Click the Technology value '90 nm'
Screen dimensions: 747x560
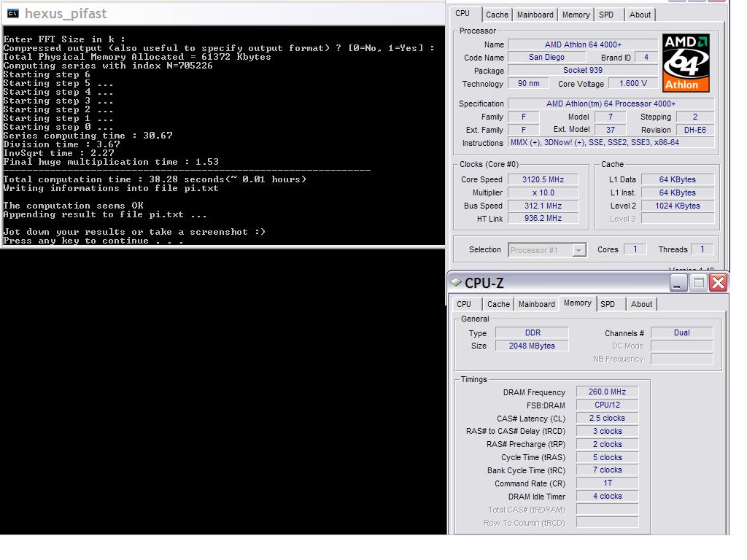(x=529, y=83)
